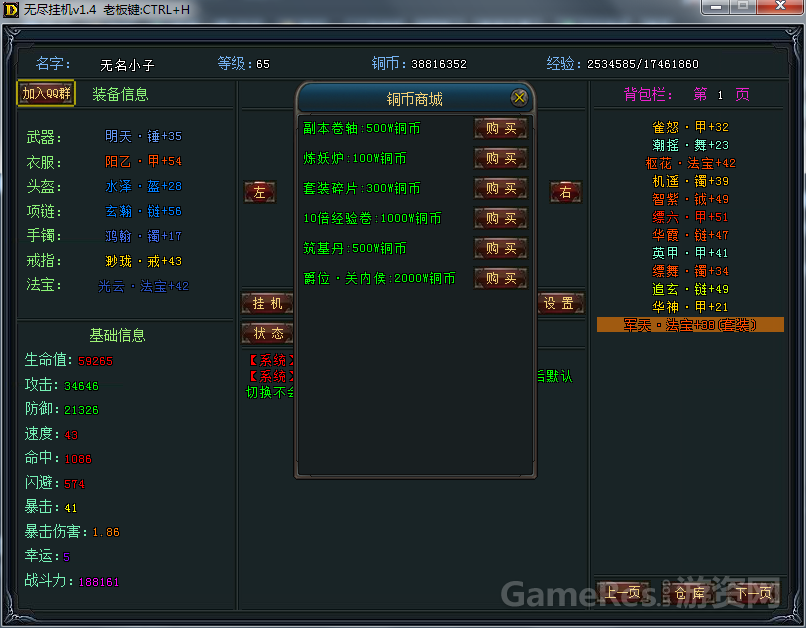Buy the 副本卷轴 for 500W coins
The image size is (806, 628).
click(x=500, y=128)
